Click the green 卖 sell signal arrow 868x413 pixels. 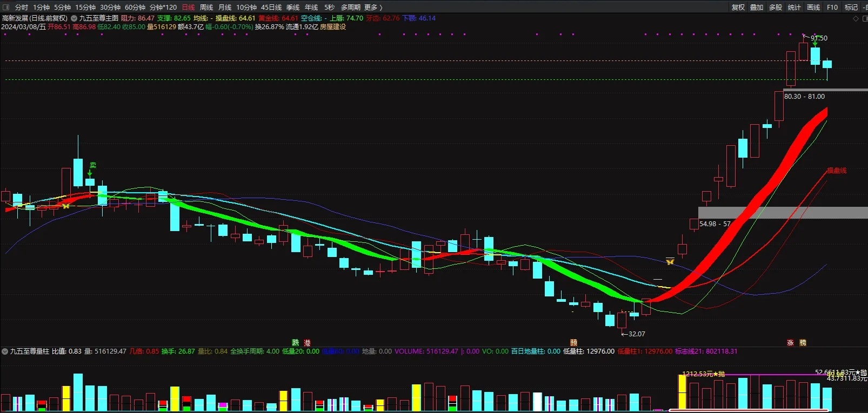click(x=90, y=173)
